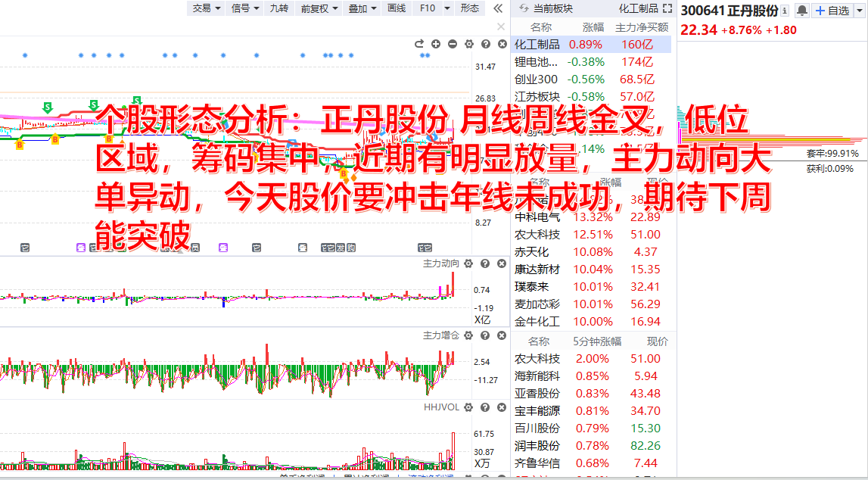Screen dimensions: 868x480
Task: Open the 康达新材 stock row
Action: point(591,270)
